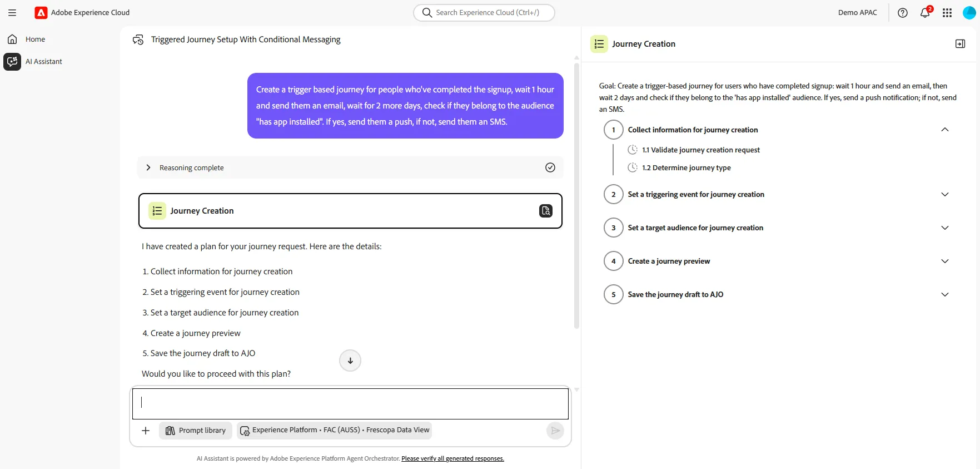Change the Experience Platform data view context
Viewport: 980px width, 469px height.
point(335,431)
